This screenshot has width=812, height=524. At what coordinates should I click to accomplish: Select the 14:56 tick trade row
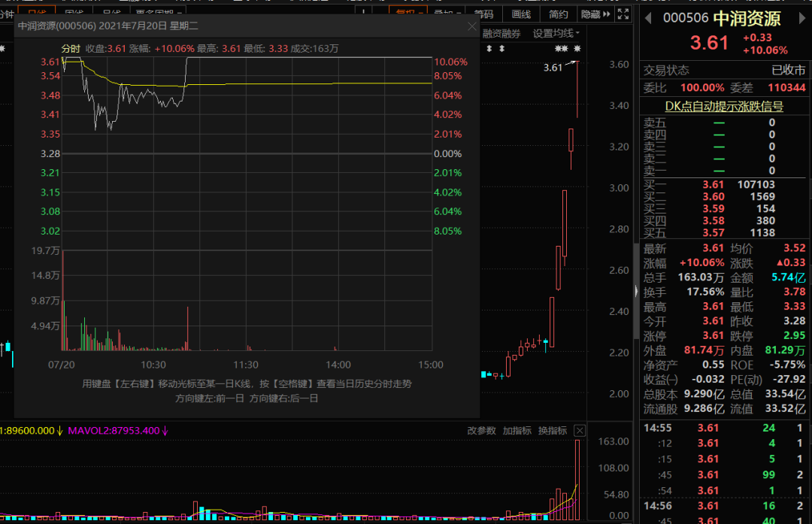point(725,506)
